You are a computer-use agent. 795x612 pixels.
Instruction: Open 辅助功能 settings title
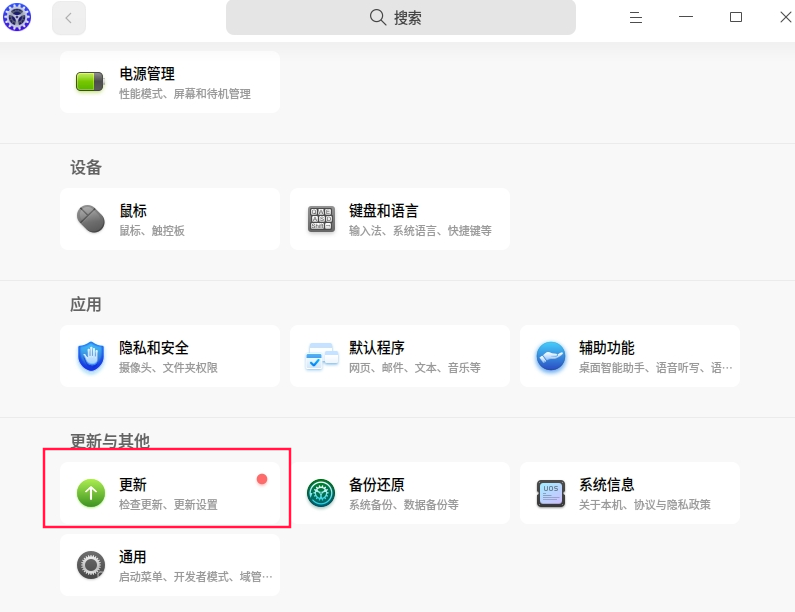606,348
